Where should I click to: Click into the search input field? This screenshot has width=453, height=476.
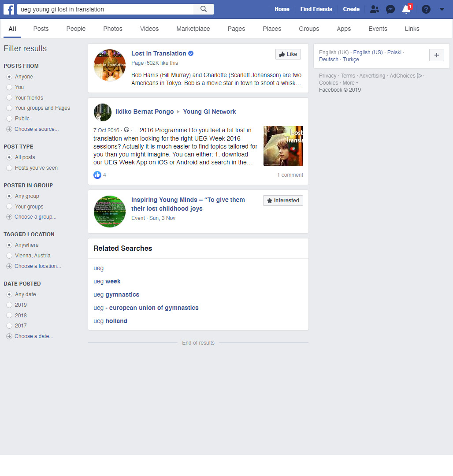point(106,9)
